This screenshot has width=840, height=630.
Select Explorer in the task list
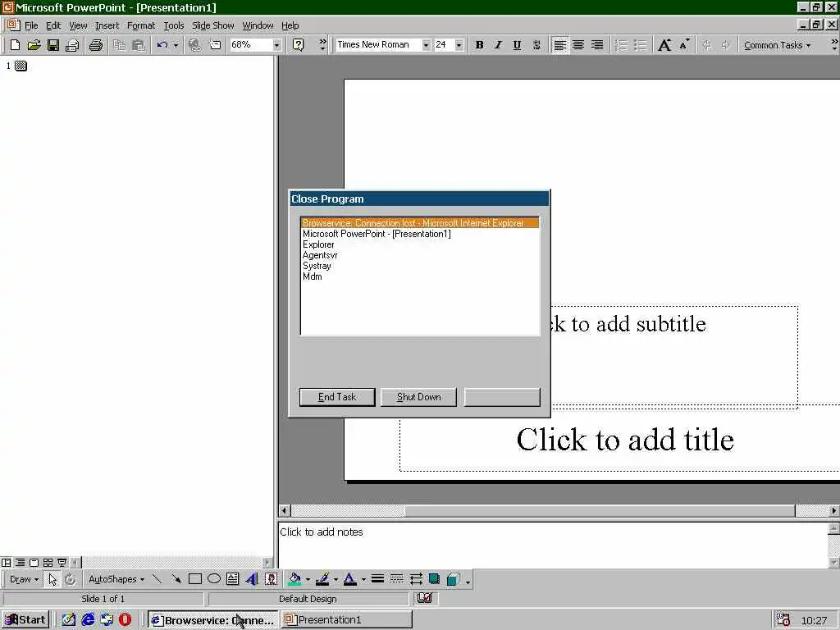pyautogui.click(x=421, y=244)
